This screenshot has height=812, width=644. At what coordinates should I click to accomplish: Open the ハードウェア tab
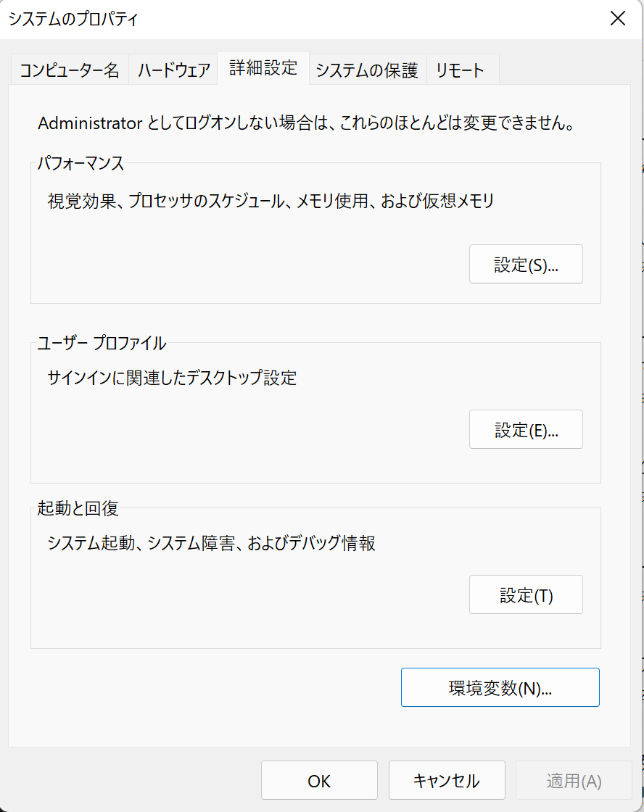pyautogui.click(x=173, y=70)
